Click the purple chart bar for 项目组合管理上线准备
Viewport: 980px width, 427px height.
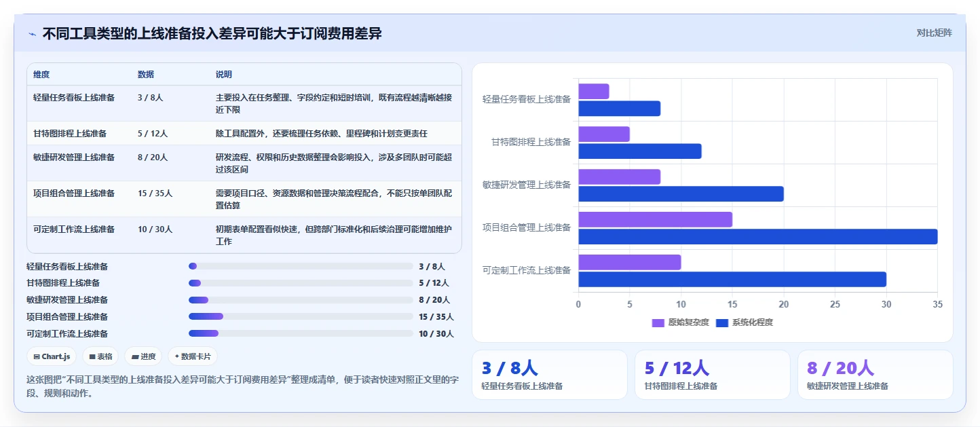click(655, 219)
